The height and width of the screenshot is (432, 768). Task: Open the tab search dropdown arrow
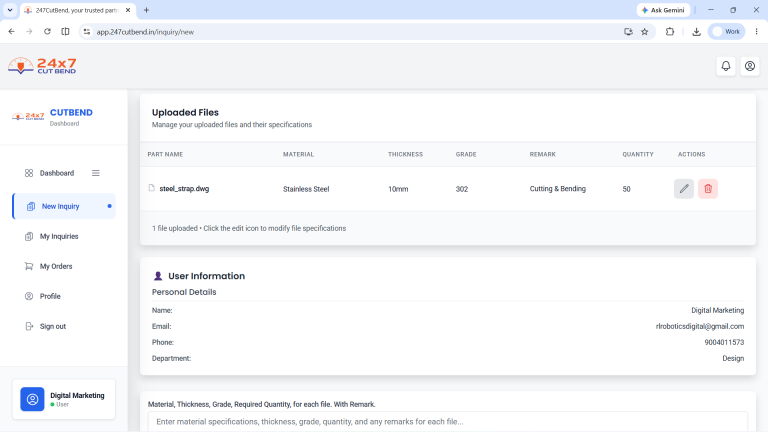(x=10, y=10)
